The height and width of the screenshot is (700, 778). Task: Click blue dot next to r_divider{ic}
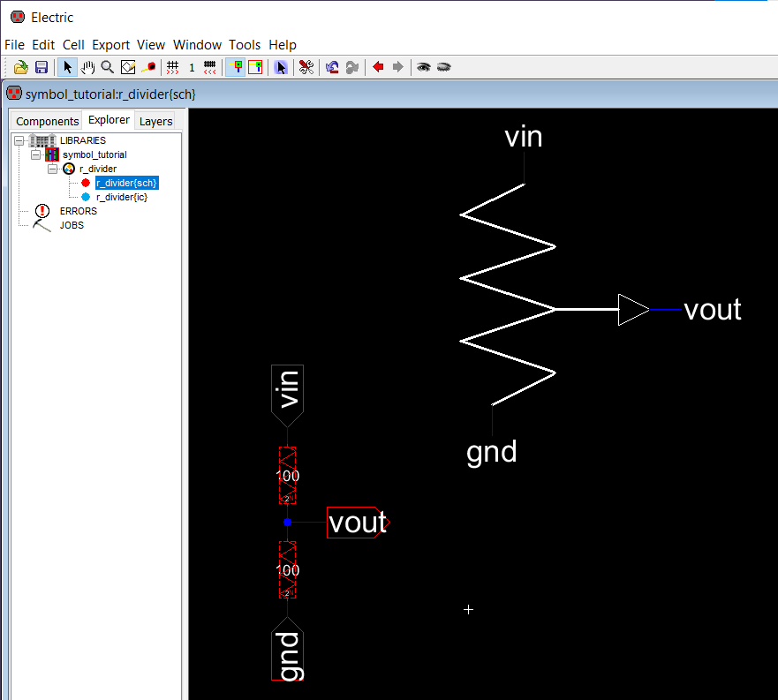86,197
